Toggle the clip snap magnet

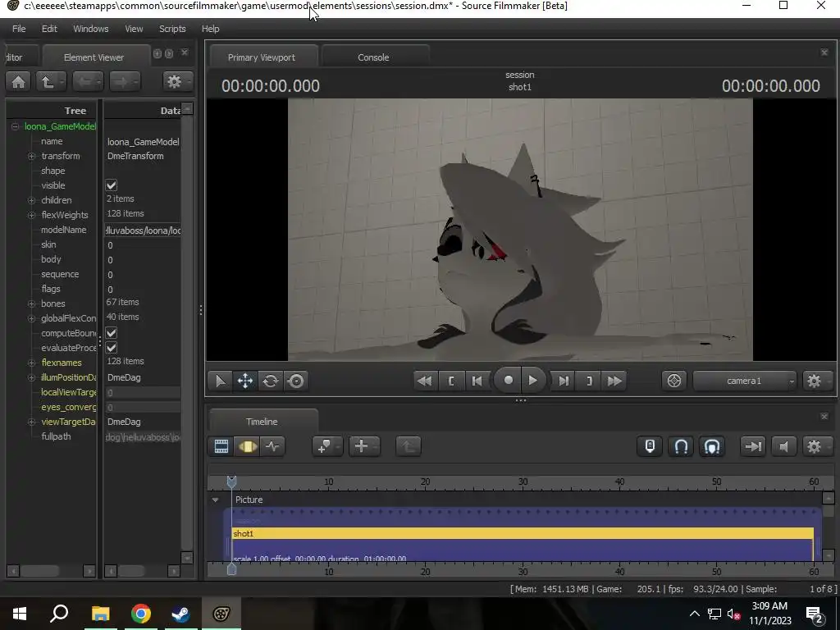(712, 446)
